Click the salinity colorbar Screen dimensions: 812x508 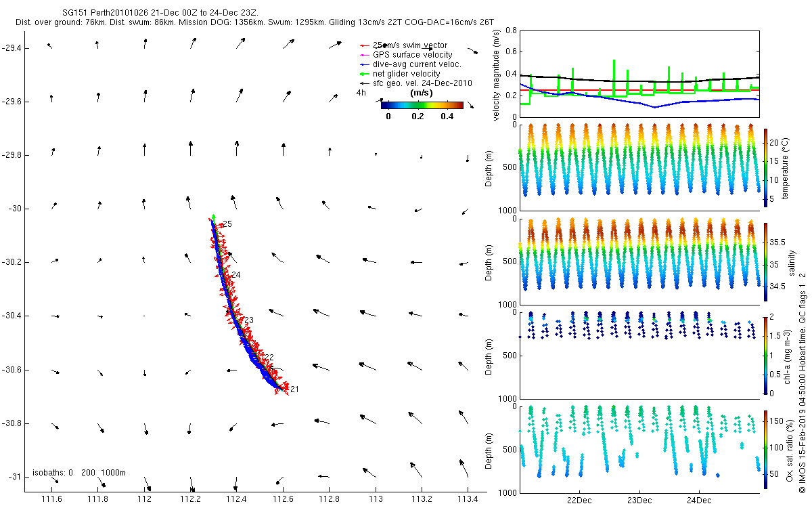click(766, 261)
